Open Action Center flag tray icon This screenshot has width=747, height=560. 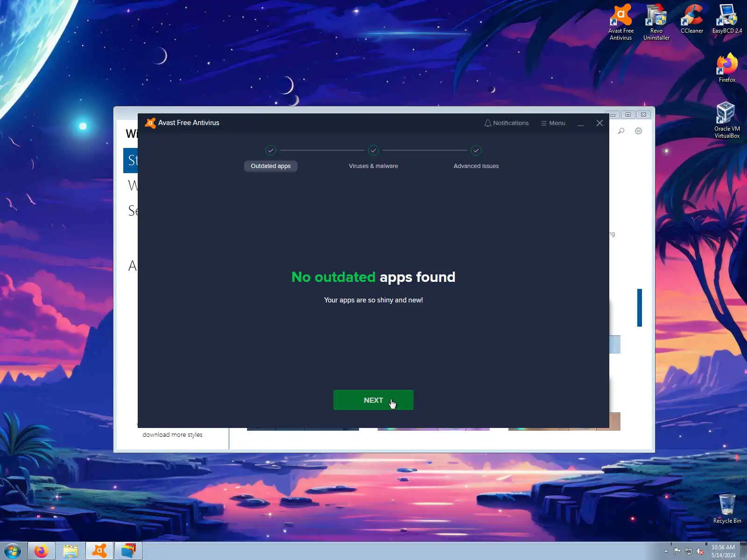tap(677, 551)
